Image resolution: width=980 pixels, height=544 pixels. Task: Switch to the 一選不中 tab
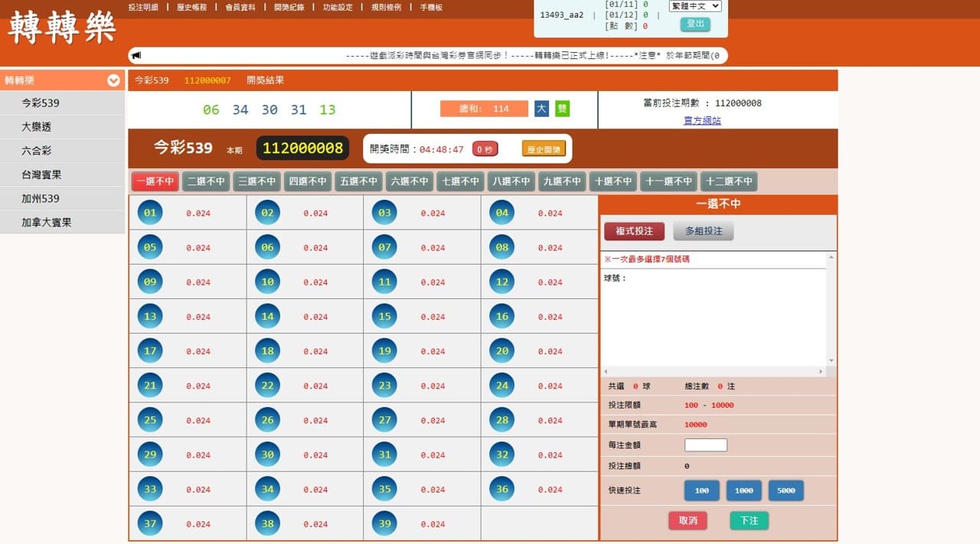click(155, 181)
